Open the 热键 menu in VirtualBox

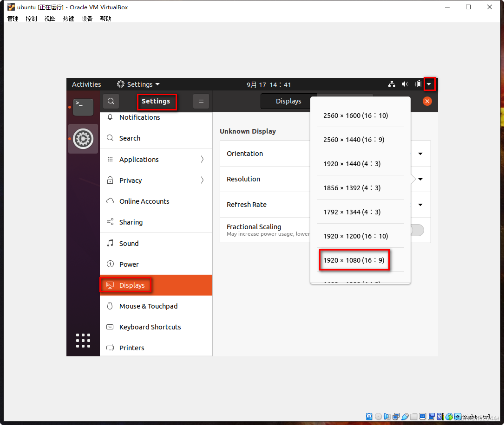pyautogui.click(x=68, y=19)
